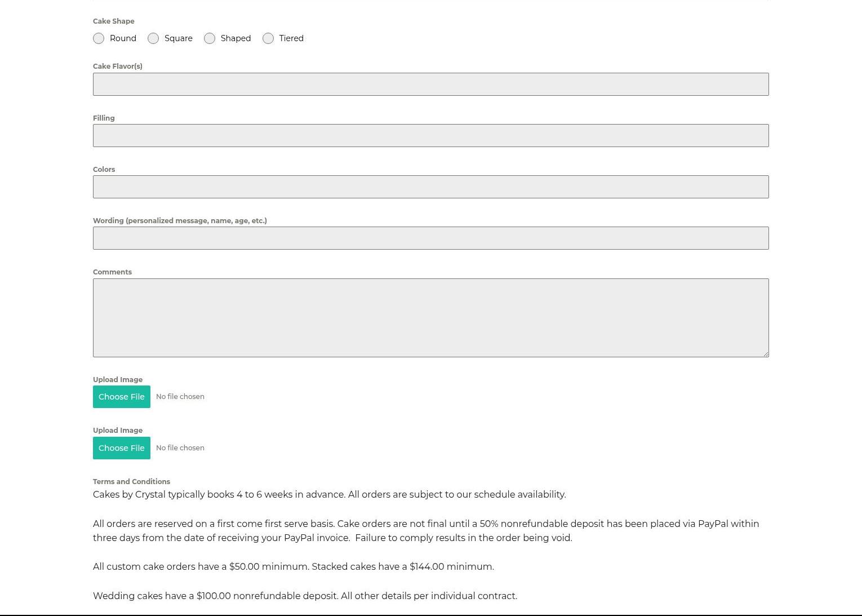This screenshot has width=862, height=616.
Task: Click second "No file chosen" status text
Action: pyautogui.click(x=180, y=447)
